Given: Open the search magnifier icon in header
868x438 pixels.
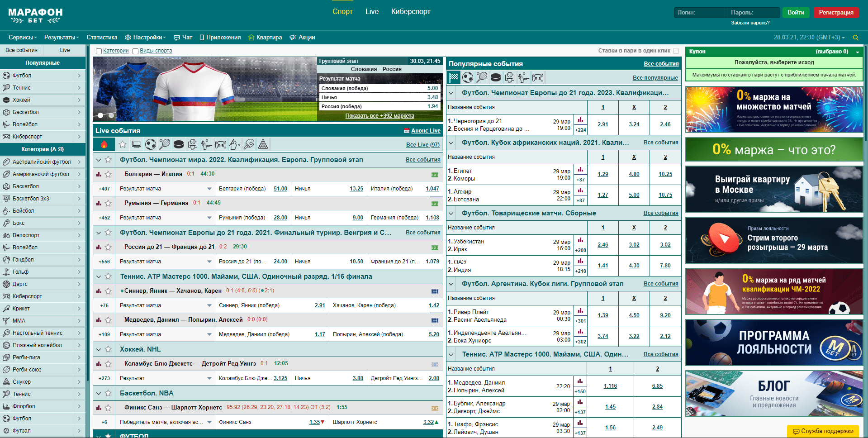Looking at the screenshot, I should click(855, 38).
